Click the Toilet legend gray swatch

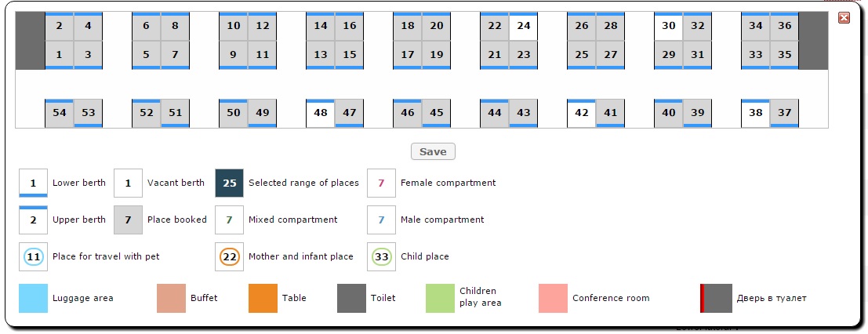[x=351, y=298]
